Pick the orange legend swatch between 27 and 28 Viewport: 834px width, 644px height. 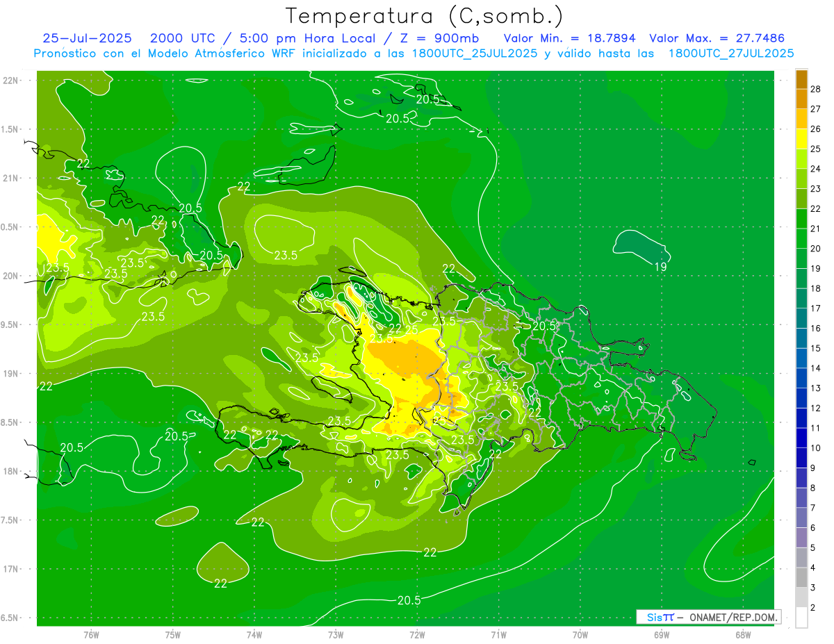coord(801,99)
